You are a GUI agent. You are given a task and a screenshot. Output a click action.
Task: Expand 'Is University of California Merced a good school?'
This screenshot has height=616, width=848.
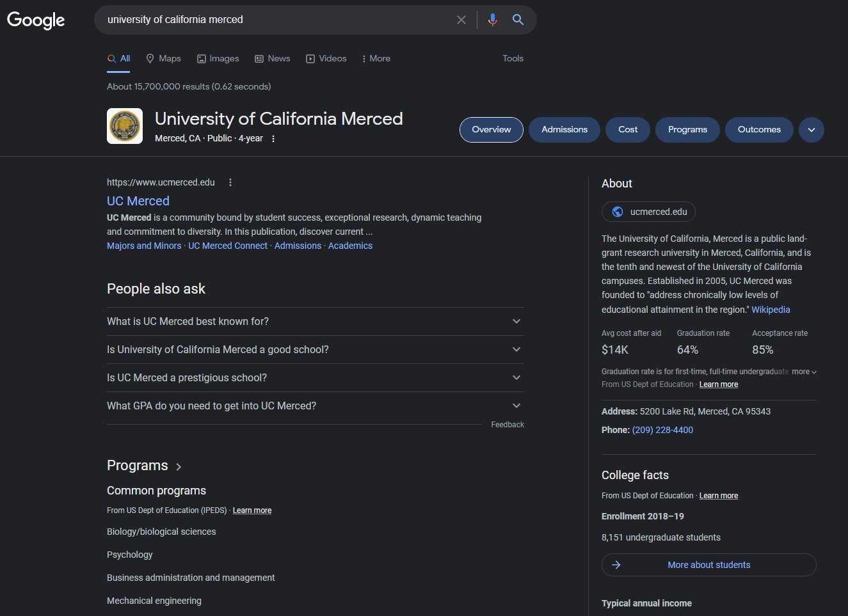point(315,349)
